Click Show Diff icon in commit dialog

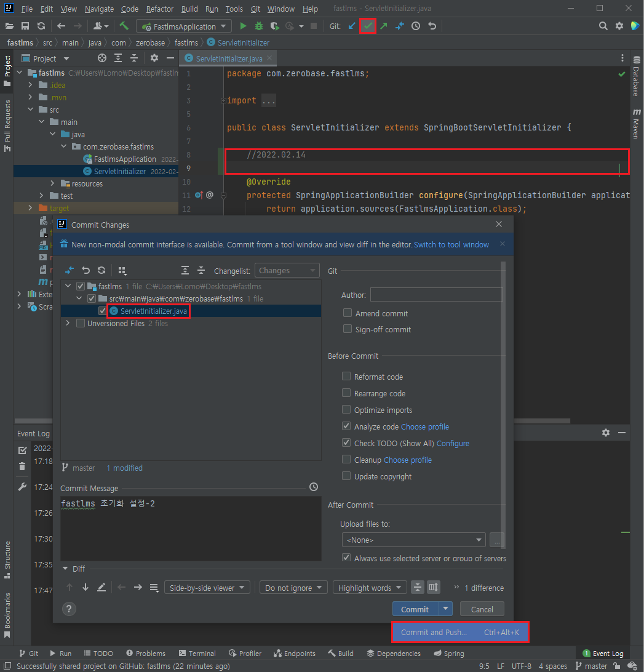pyautogui.click(x=70, y=270)
